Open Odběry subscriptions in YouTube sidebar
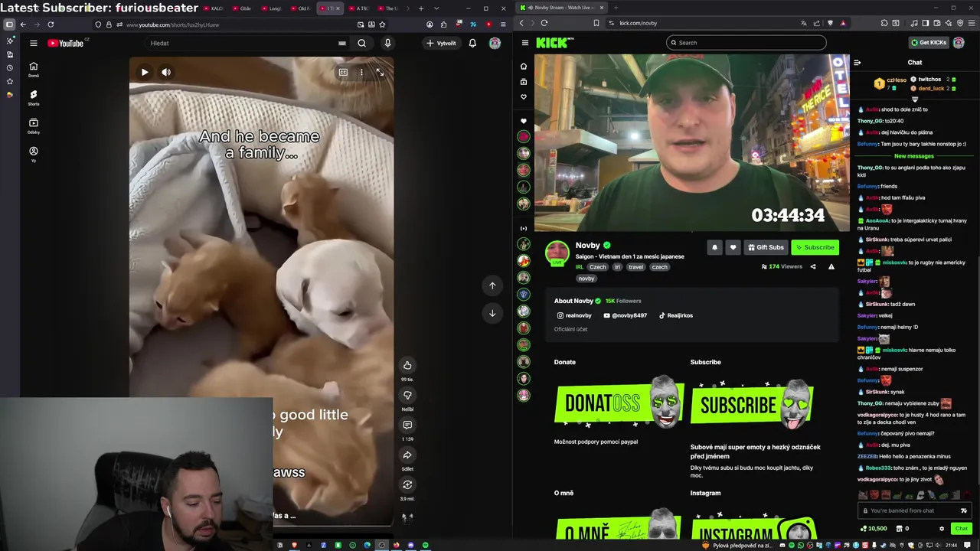This screenshot has width=980, height=551. click(34, 126)
